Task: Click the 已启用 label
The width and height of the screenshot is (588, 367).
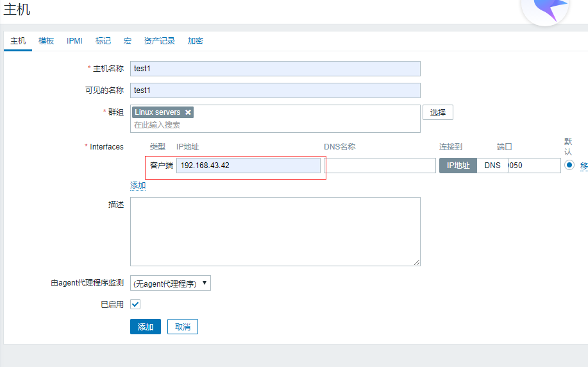Action: tap(112, 304)
